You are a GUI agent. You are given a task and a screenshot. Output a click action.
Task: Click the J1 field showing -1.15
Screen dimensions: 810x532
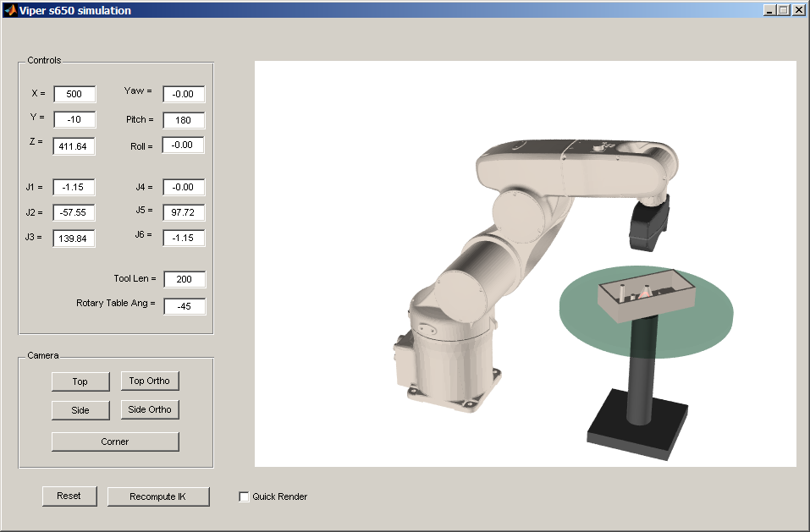tap(74, 187)
